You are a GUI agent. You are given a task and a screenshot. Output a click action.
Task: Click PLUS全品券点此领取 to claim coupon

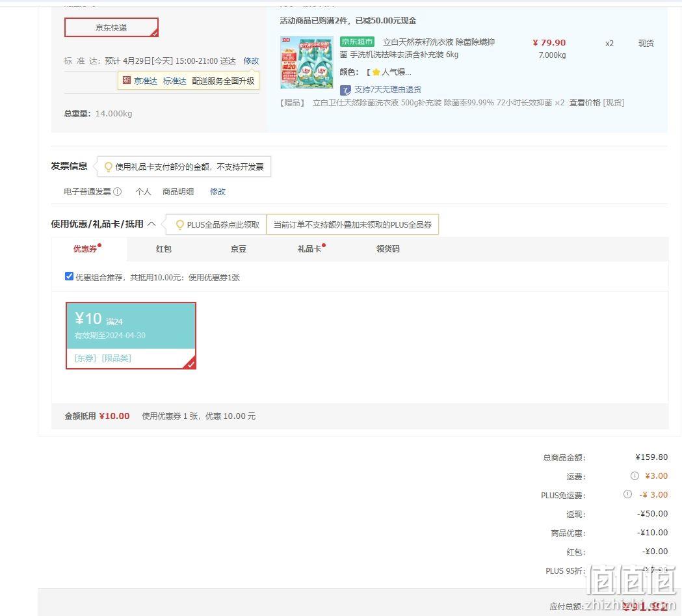coord(223,225)
